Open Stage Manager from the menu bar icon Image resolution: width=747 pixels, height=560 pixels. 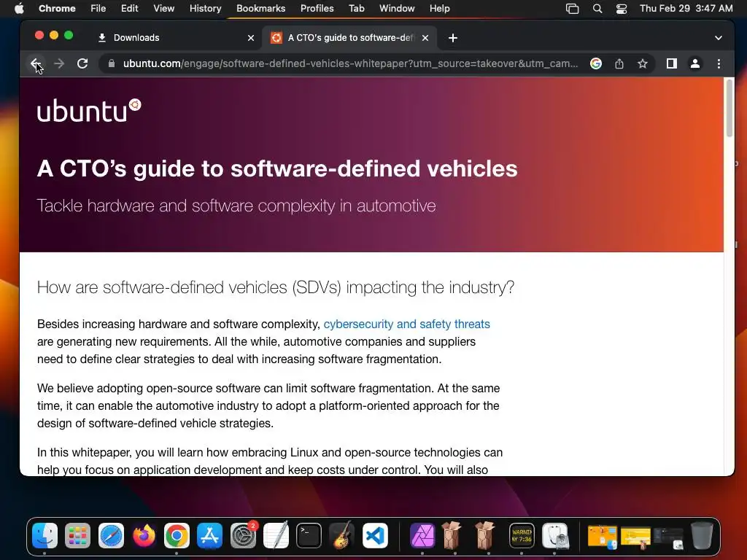coord(572,9)
